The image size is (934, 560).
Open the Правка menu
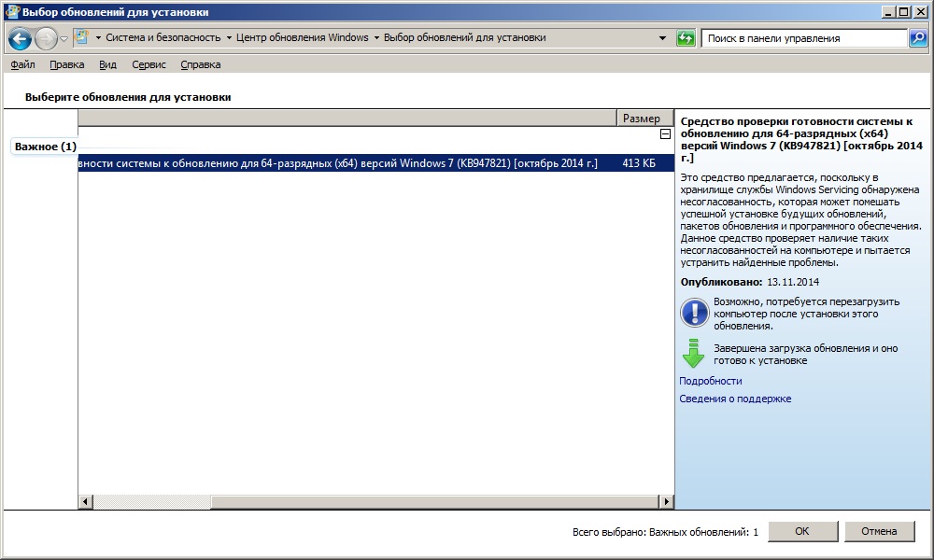point(66,64)
